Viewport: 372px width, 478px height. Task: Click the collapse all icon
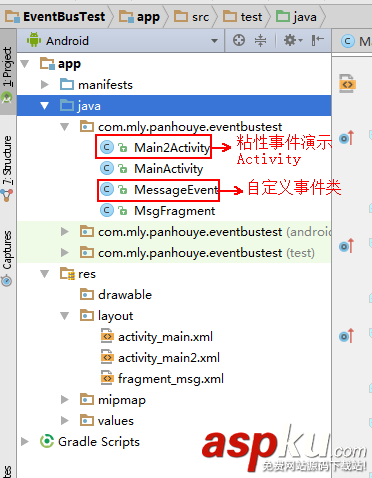[x=260, y=40]
